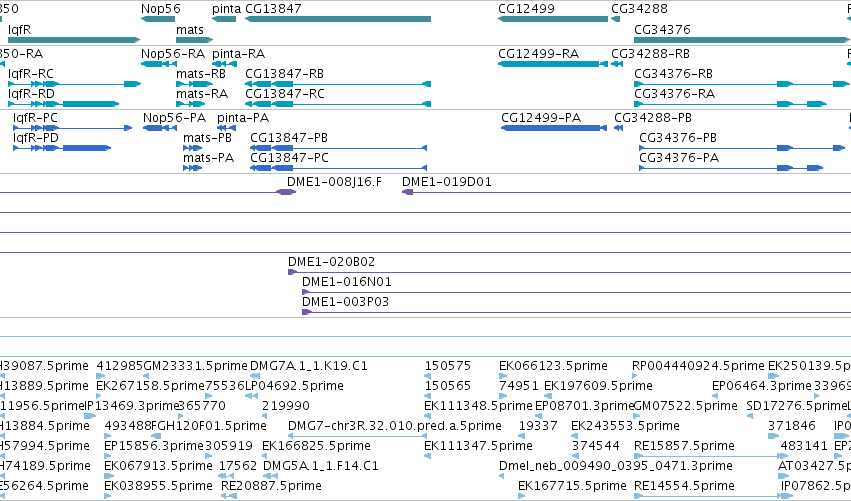Select the CG34288-RB transcript
Image resolution: width=851 pixels, height=501 pixels.
pyautogui.click(x=617, y=64)
